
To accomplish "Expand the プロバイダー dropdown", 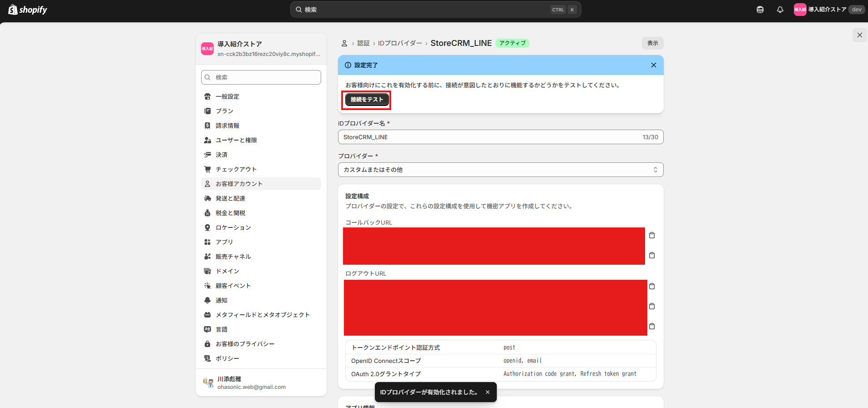I will click(500, 170).
